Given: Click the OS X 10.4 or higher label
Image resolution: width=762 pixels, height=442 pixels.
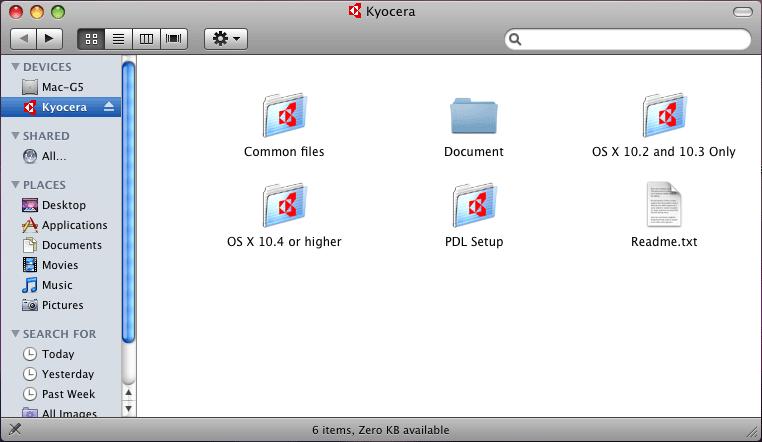Looking at the screenshot, I should 284,241.
